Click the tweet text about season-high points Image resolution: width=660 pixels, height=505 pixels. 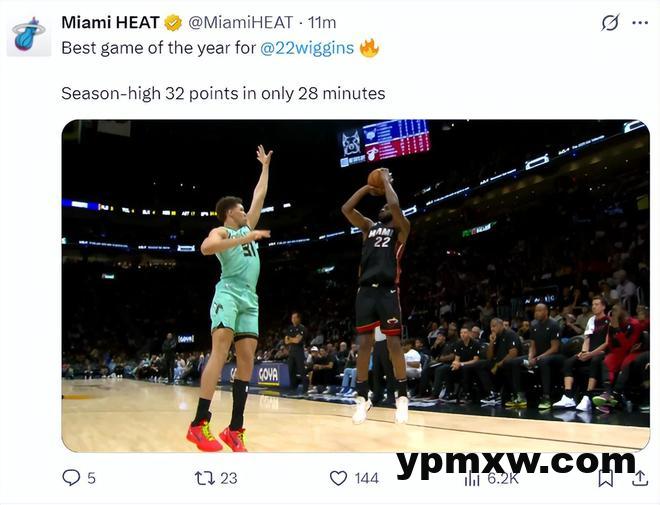(x=223, y=93)
